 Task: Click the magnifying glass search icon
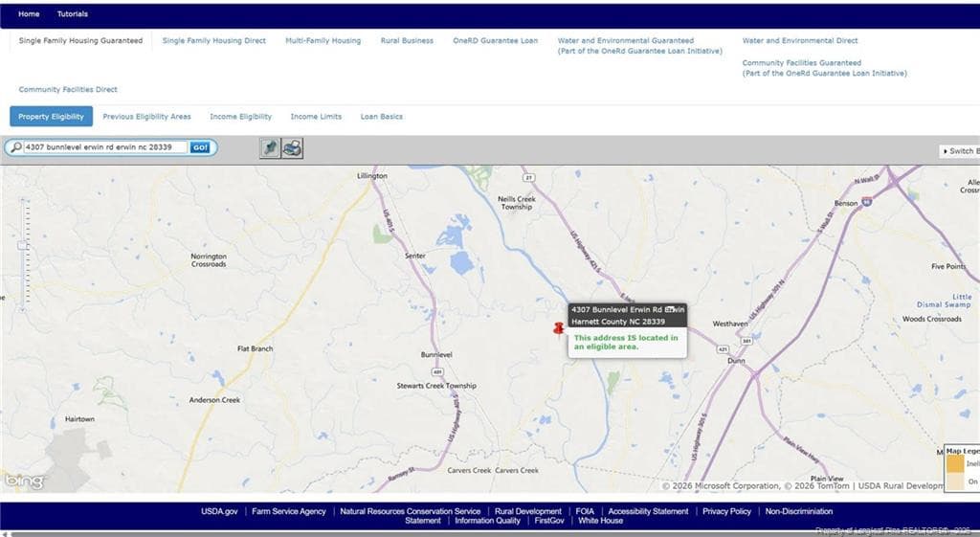pyautogui.click(x=16, y=147)
